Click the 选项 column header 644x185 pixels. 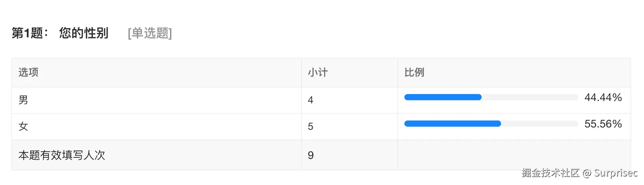28,72
